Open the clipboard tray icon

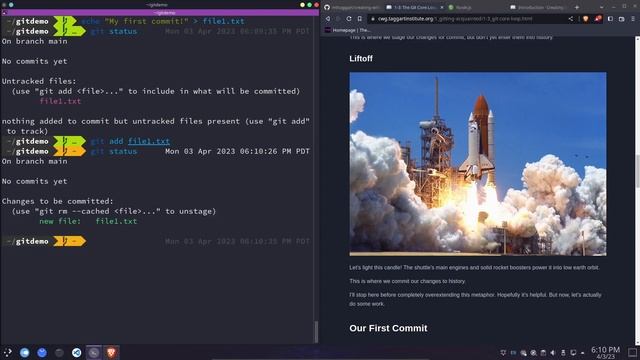coord(543,353)
